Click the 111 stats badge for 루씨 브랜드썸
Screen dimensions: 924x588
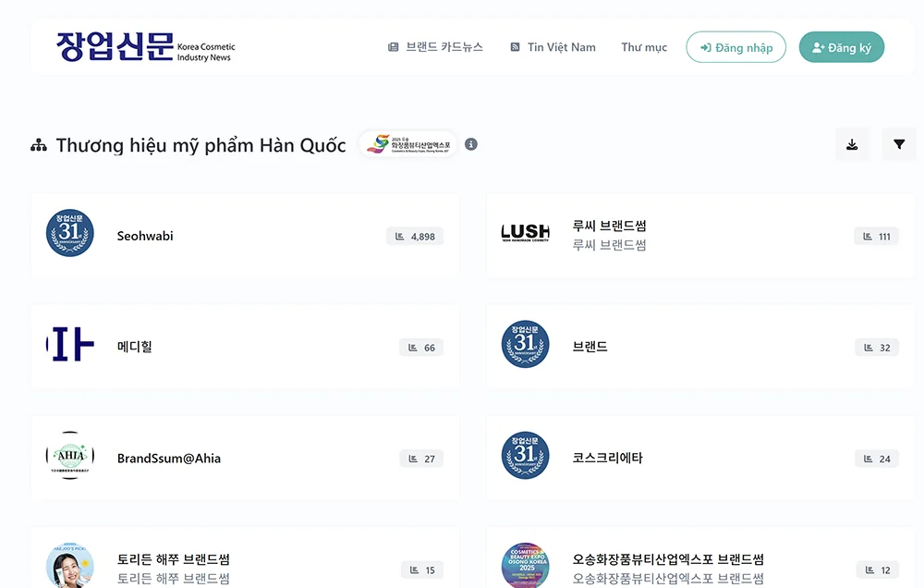coord(876,237)
